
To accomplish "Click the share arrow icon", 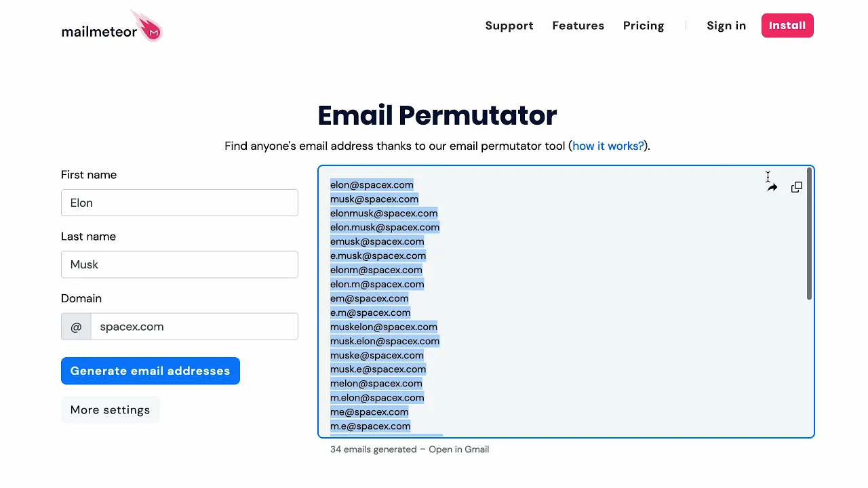I will pos(772,188).
